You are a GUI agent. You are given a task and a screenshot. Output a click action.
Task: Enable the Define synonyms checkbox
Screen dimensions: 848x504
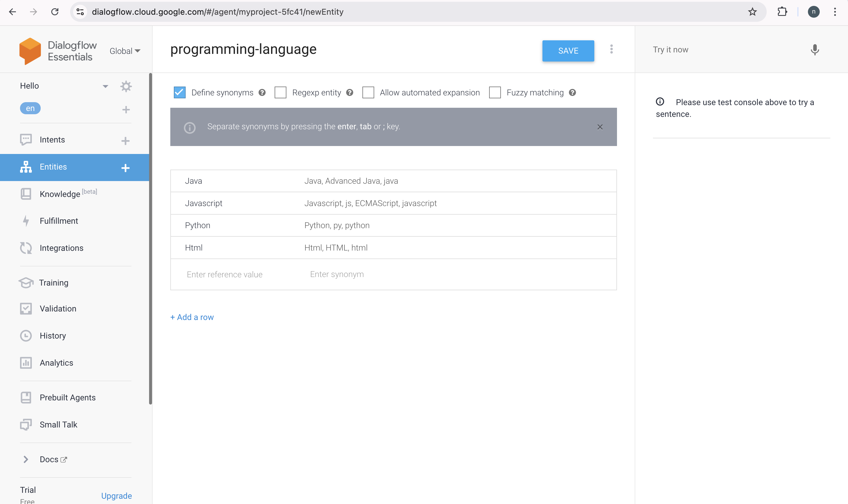(x=179, y=92)
